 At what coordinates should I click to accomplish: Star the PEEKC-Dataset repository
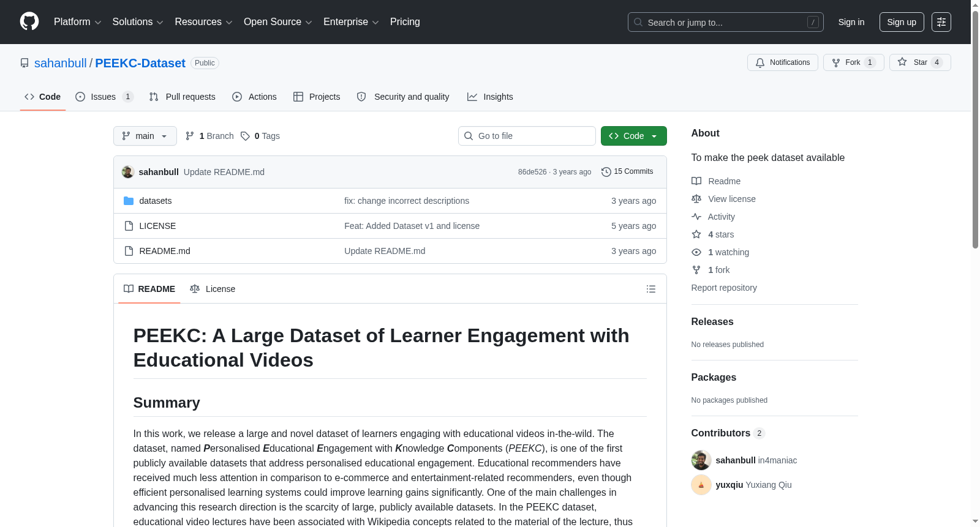pyautogui.click(x=920, y=62)
